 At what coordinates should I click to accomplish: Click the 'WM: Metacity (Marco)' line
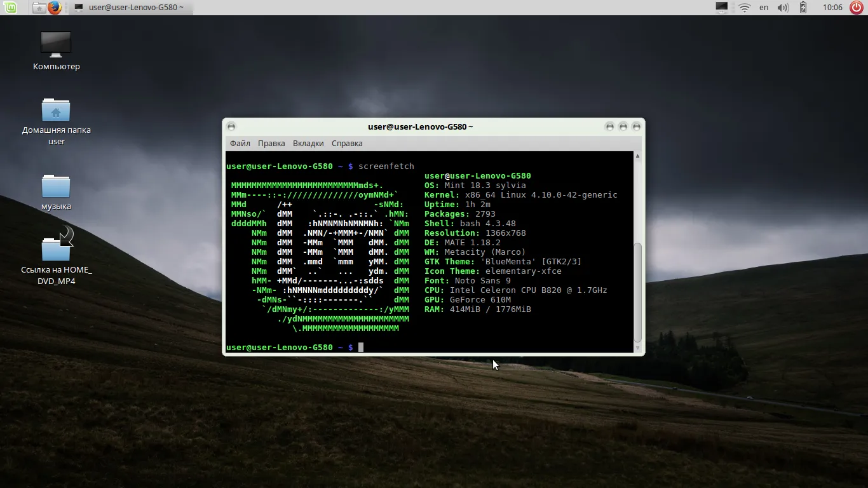(475, 252)
